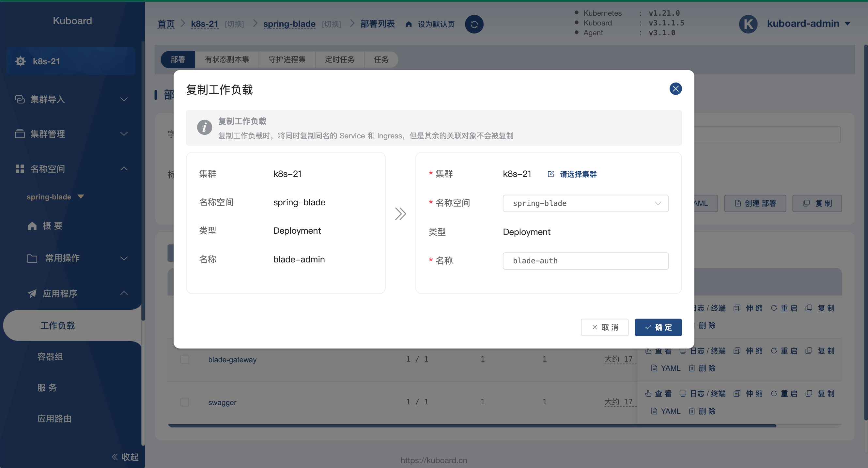Click the double-arrow icon between panels

click(x=400, y=214)
